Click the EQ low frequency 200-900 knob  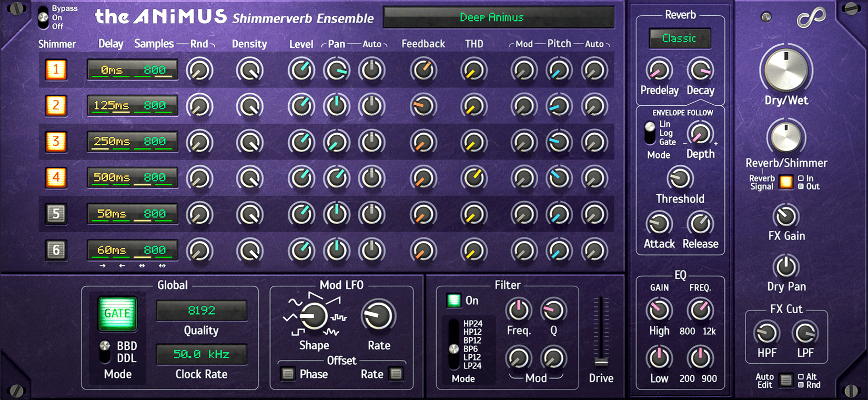pyautogui.click(x=700, y=358)
